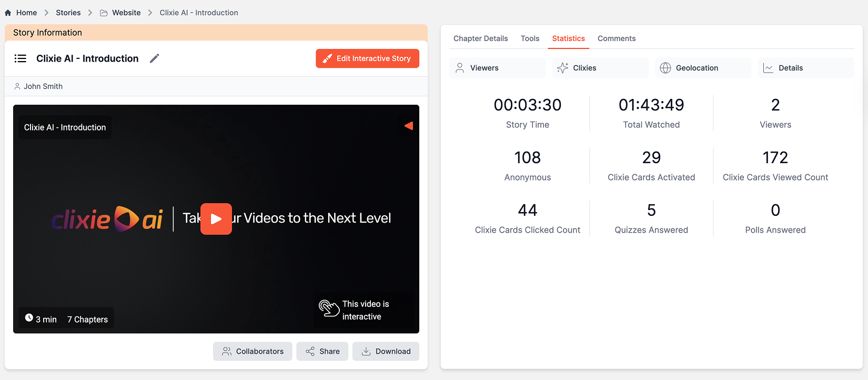868x380 pixels.
Task: Click the pencil icon to rename story
Action: [154, 58]
